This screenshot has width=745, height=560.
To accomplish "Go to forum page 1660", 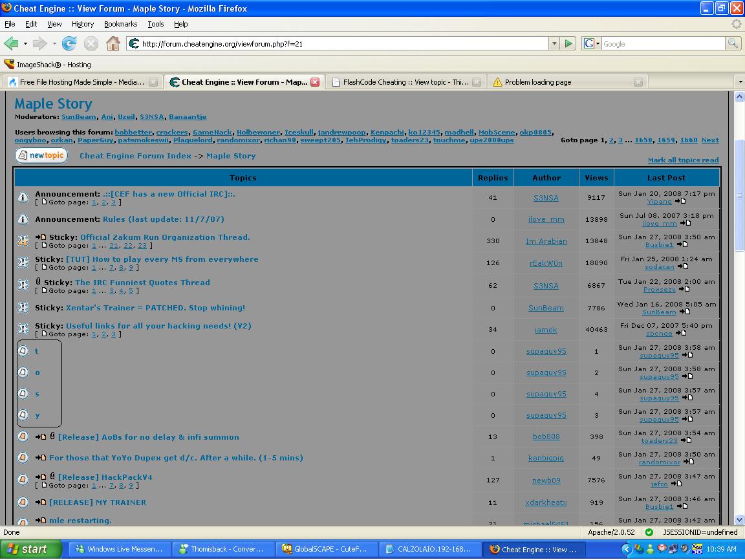I will click(x=689, y=140).
